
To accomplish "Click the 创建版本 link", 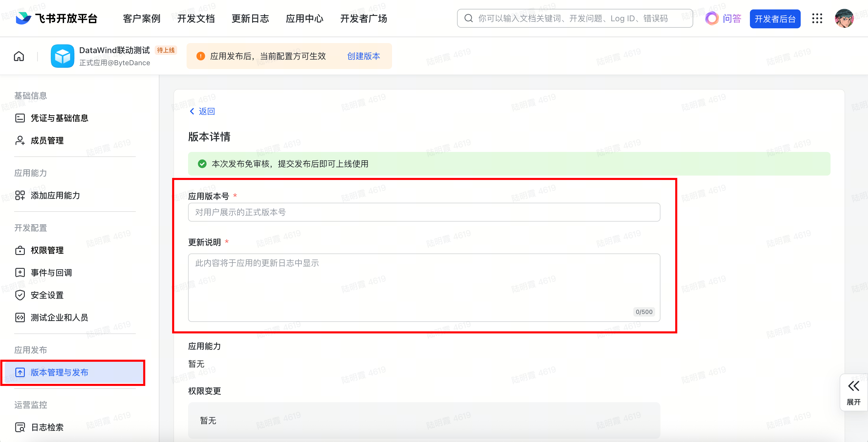I will (x=363, y=56).
